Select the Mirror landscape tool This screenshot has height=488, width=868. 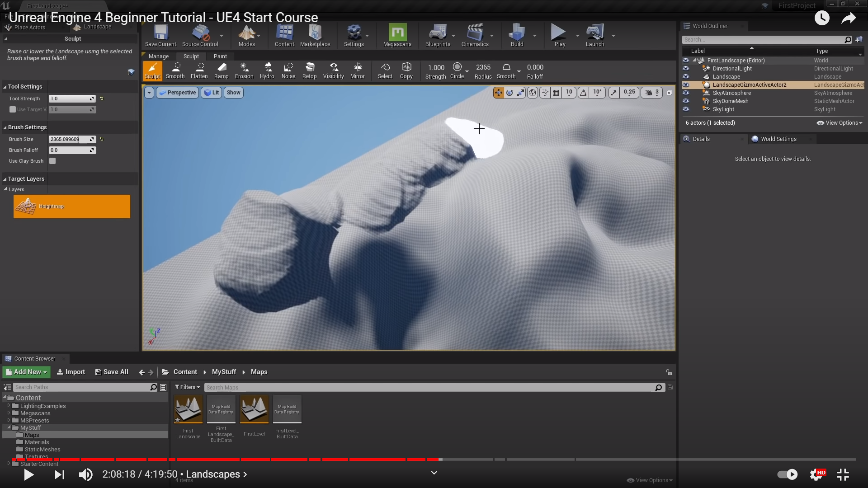[357, 71]
